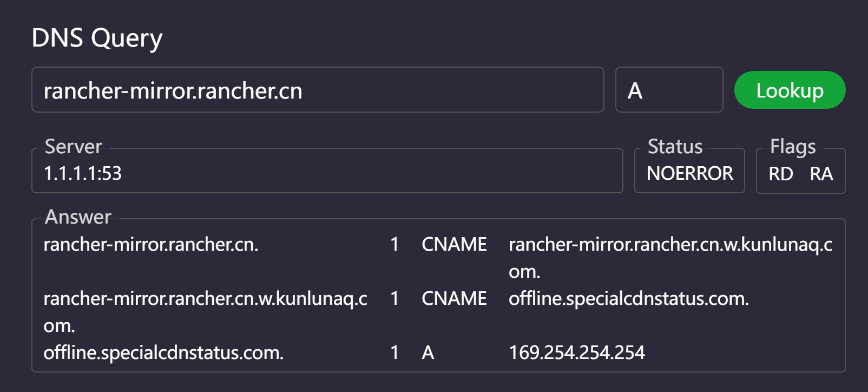
Task: Click the kunlunaq CNAME target in first row
Action: tap(670, 258)
